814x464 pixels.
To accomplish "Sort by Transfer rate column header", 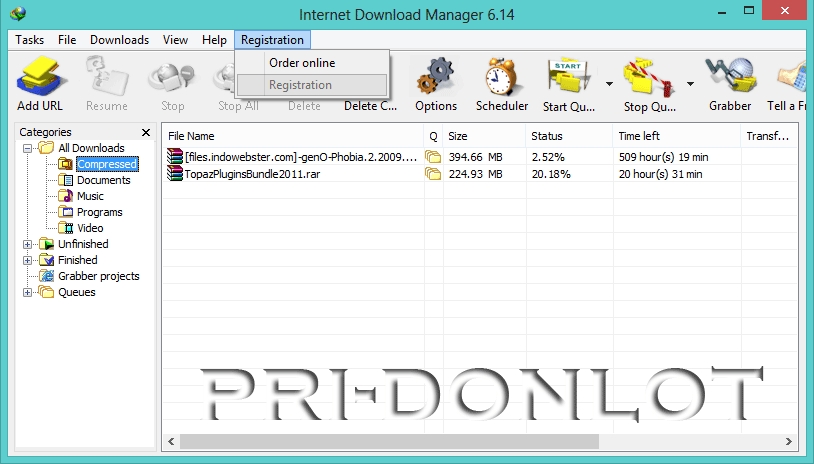I will (x=769, y=136).
